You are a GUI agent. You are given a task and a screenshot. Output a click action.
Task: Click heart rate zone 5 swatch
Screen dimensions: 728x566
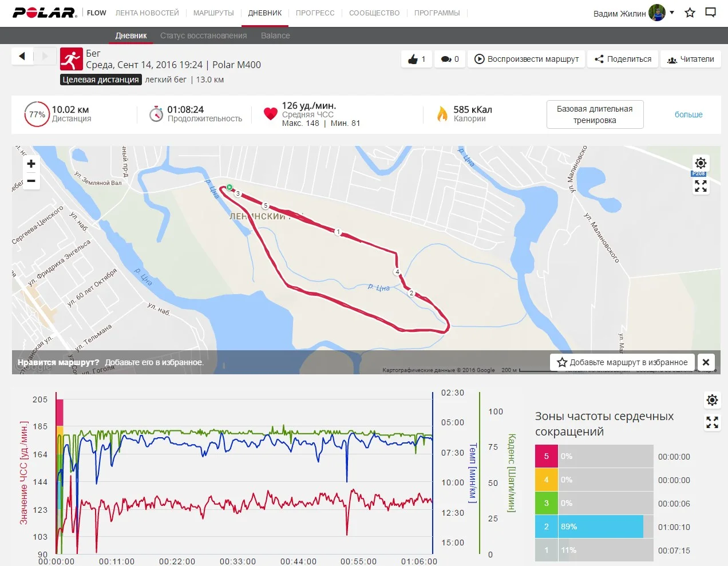[546, 456]
